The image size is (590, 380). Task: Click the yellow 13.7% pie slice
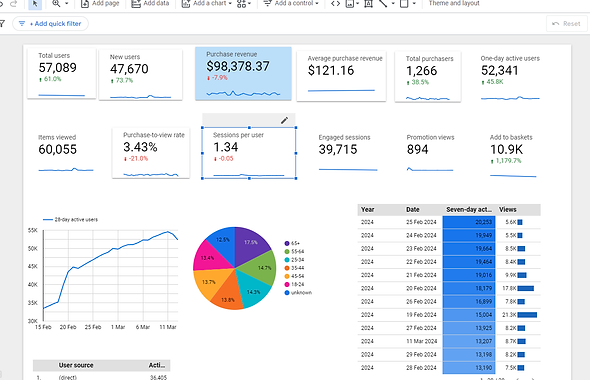210,283
